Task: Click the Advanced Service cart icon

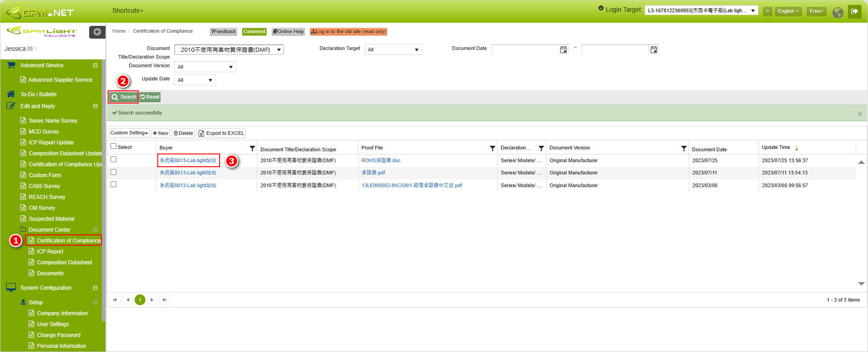Action: (11, 65)
